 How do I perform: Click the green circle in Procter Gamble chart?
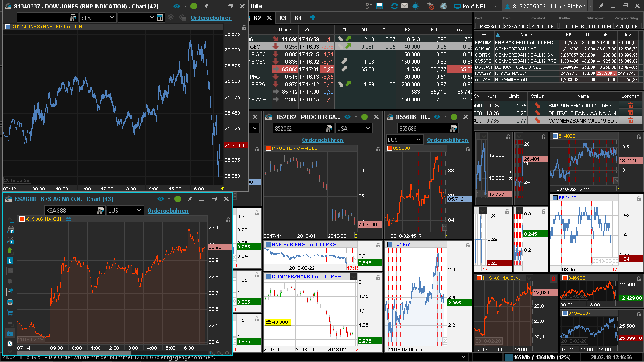point(364,117)
